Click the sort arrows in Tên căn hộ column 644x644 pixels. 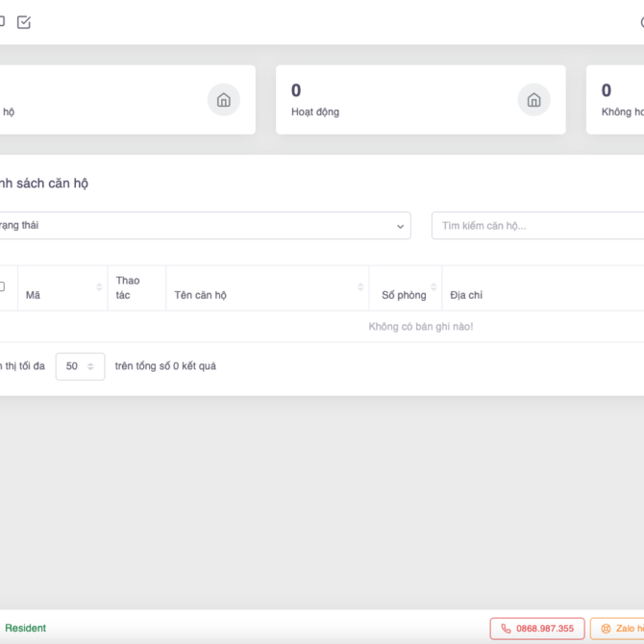tap(361, 288)
